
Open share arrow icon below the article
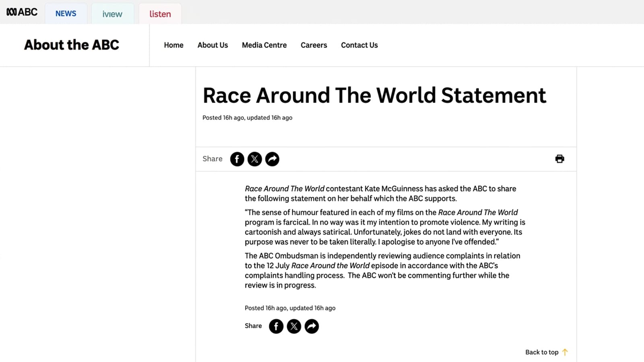312,326
